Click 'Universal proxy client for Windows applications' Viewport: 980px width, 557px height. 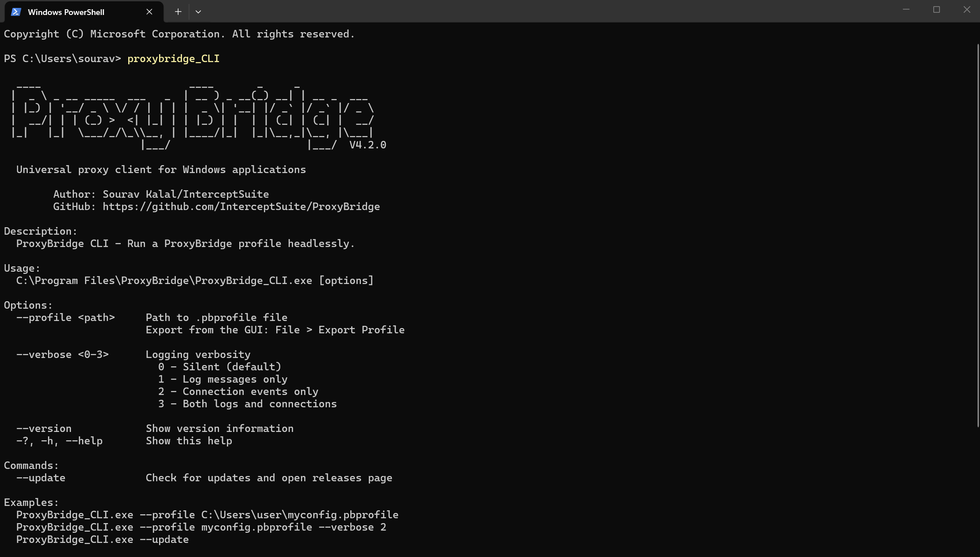(161, 170)
